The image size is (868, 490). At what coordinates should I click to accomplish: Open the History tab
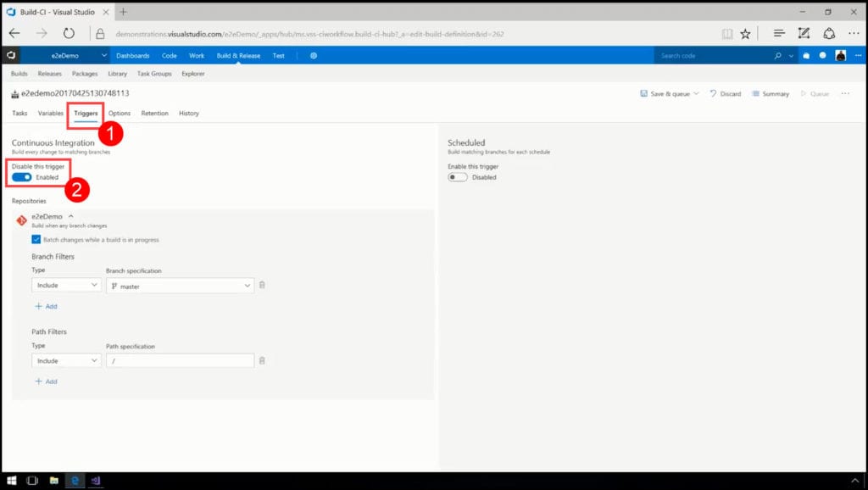189,113
